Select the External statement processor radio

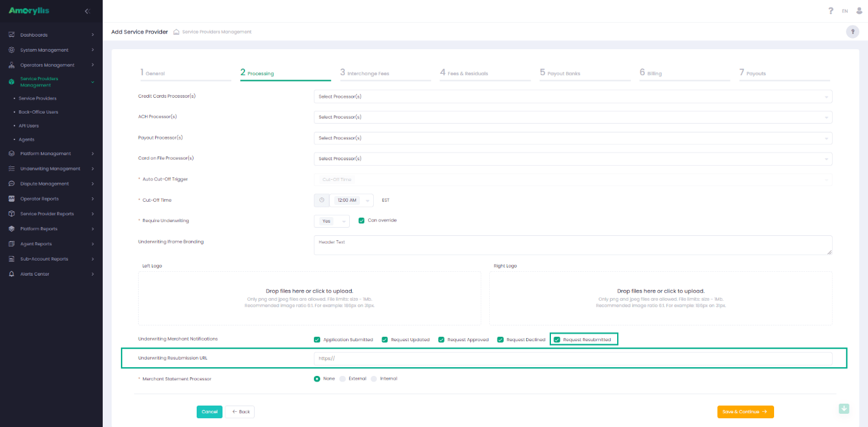[x=343, y=378]
